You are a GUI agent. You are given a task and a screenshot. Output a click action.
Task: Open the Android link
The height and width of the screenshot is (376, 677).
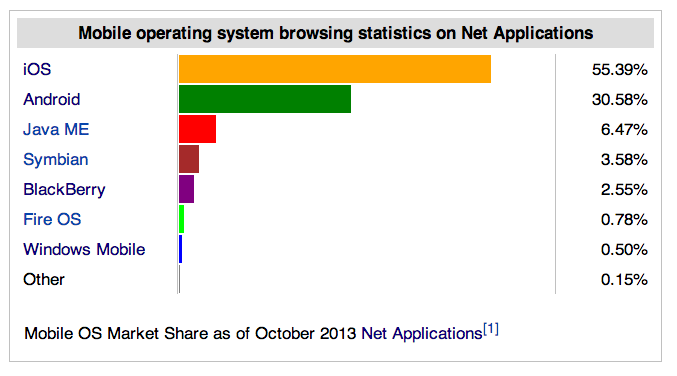click(52, 100)
